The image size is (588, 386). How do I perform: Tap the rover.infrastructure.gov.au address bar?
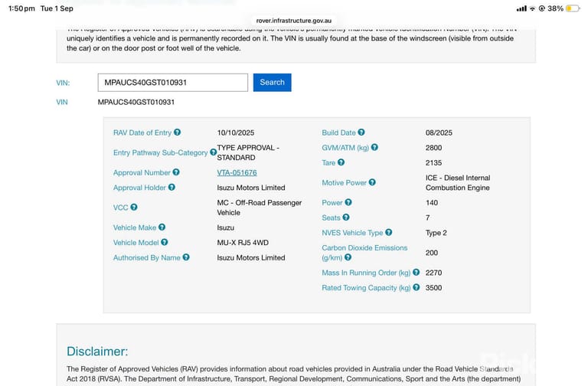pos(294,21)
